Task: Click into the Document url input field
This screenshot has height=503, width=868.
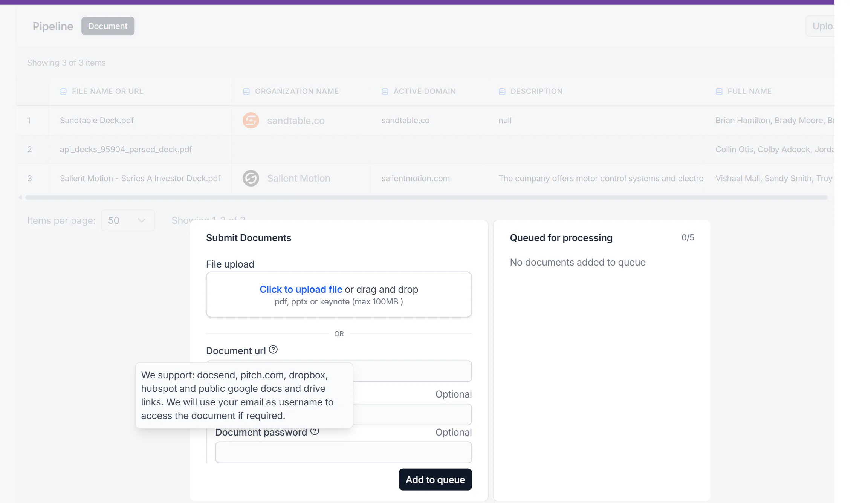Action: tap(412, 371)
